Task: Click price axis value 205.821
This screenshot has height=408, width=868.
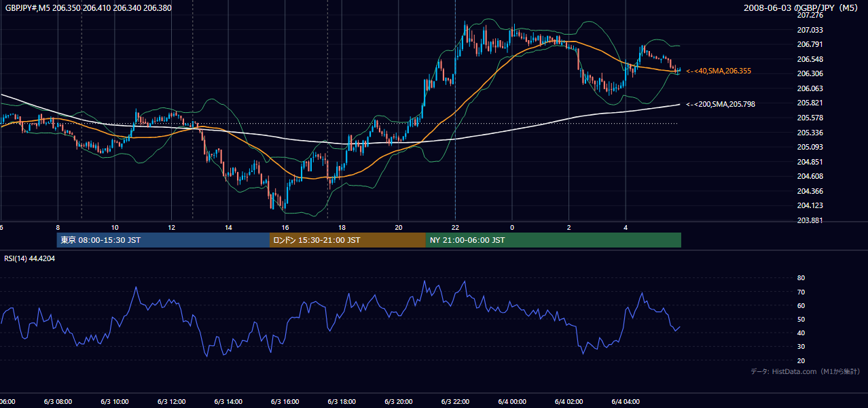Action: coord(810,103)
